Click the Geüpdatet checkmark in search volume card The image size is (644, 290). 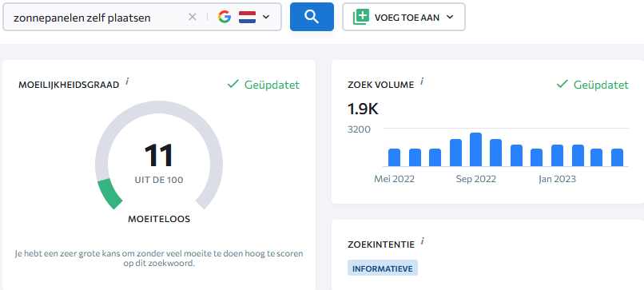[562, 84]
